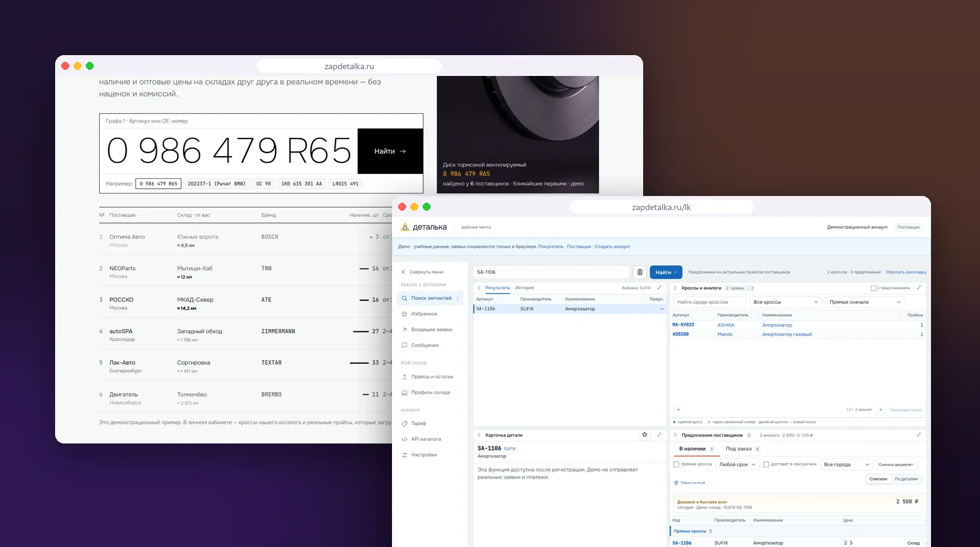Go to next page of crosses list
980x547 pixels.
tap(880, 410)
